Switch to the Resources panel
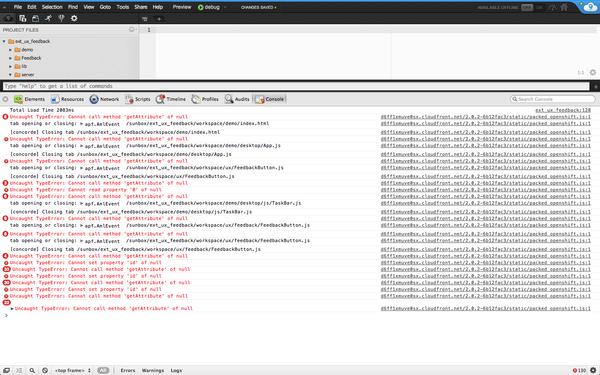The image size is (600, 375). tap(67, 99)
